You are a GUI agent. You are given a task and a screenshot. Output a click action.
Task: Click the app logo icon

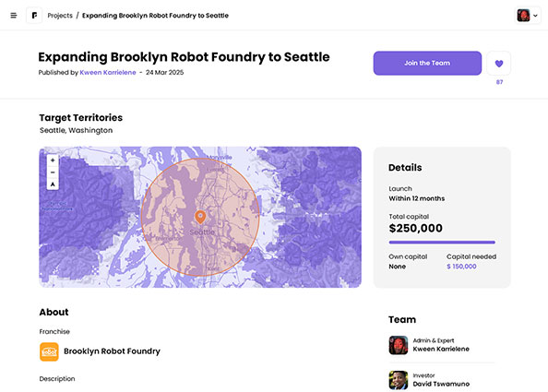point(34,16)
